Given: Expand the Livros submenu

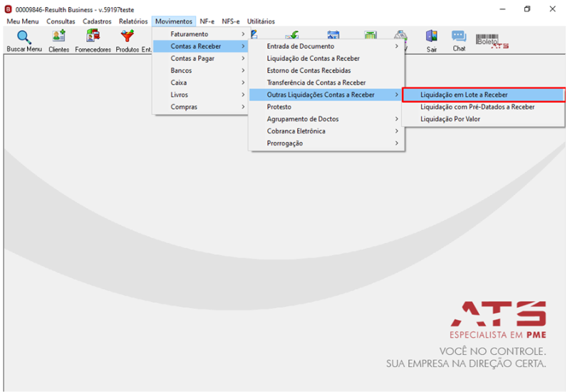Looking at the screenshot, I should pyautogui.click(x=200, y=95).
